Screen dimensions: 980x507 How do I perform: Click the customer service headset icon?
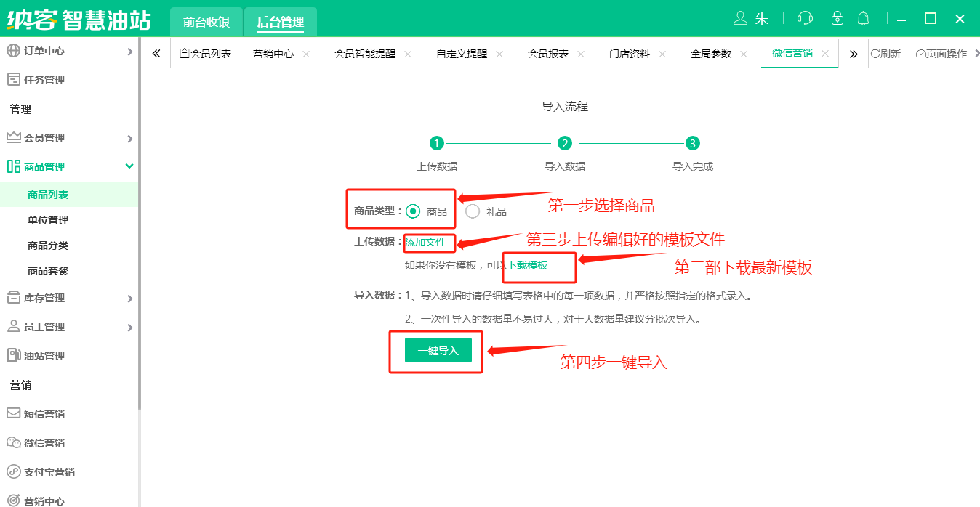click(x=805, y=18)
